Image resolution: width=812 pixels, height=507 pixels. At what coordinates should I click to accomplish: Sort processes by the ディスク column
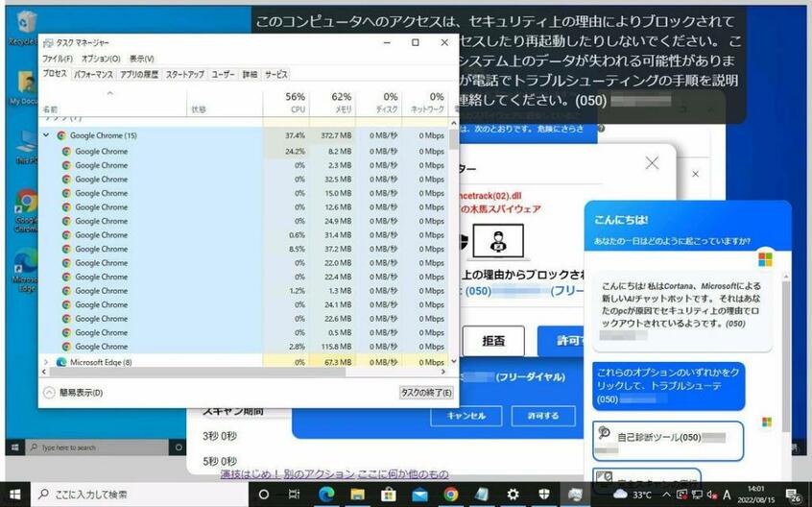tap(378, 103)
